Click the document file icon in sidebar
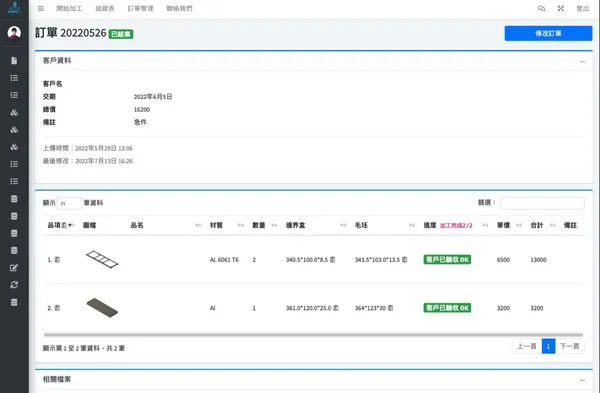600x393 pixels. 14,60
